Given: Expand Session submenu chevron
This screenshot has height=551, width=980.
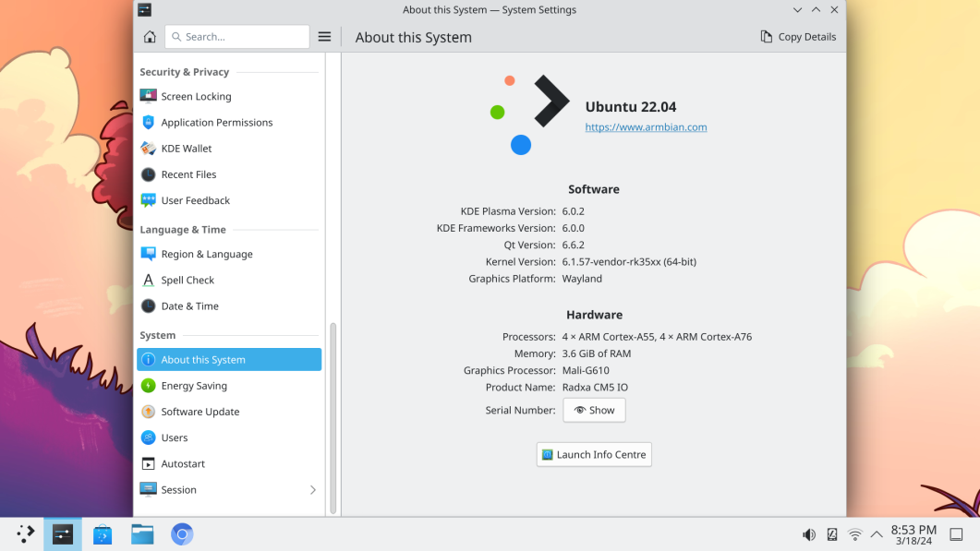Looking at the screenshot, I should tap(312, 490).
